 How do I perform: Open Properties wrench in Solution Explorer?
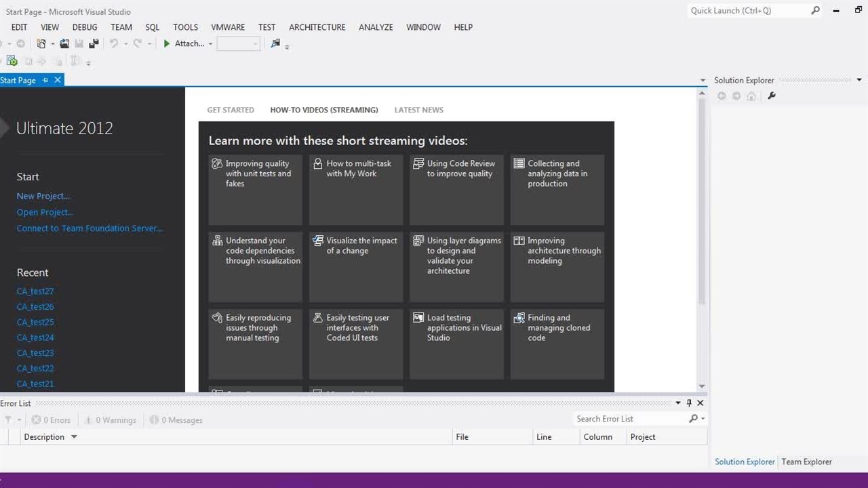click(x=771, y=96)
